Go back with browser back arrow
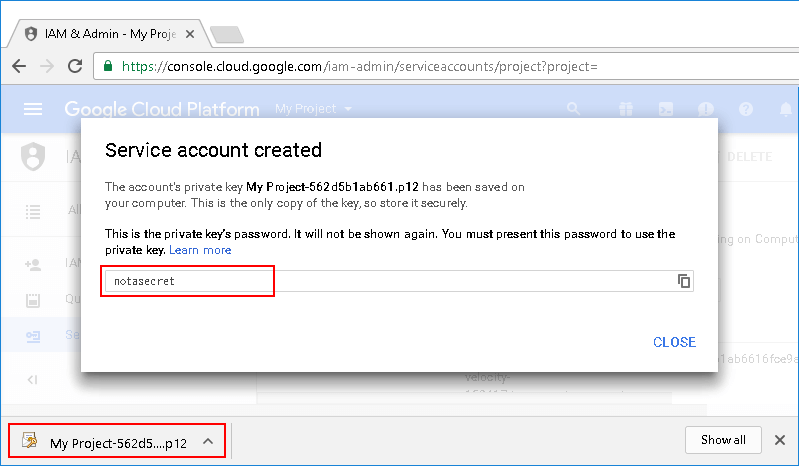Screen dimensions: 799x466 (19, 66)
